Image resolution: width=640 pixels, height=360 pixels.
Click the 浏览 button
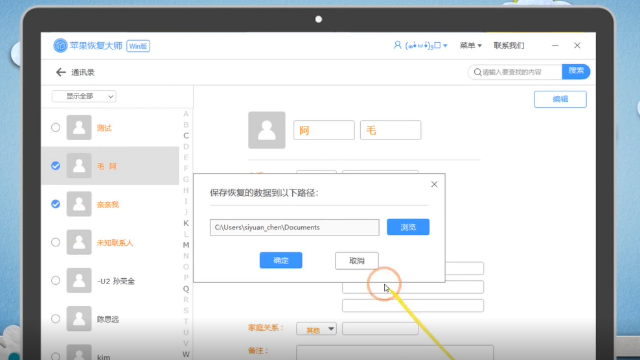408,227
